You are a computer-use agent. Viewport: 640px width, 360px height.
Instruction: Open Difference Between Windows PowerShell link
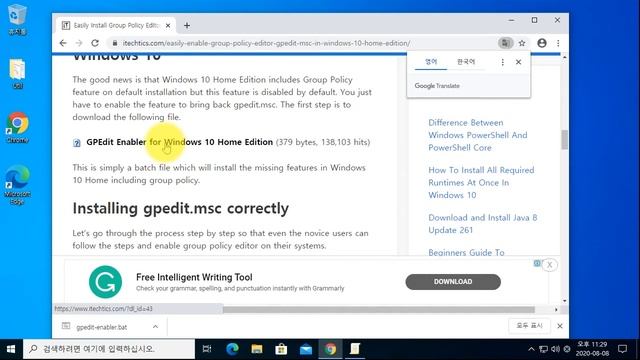(478, 135)
